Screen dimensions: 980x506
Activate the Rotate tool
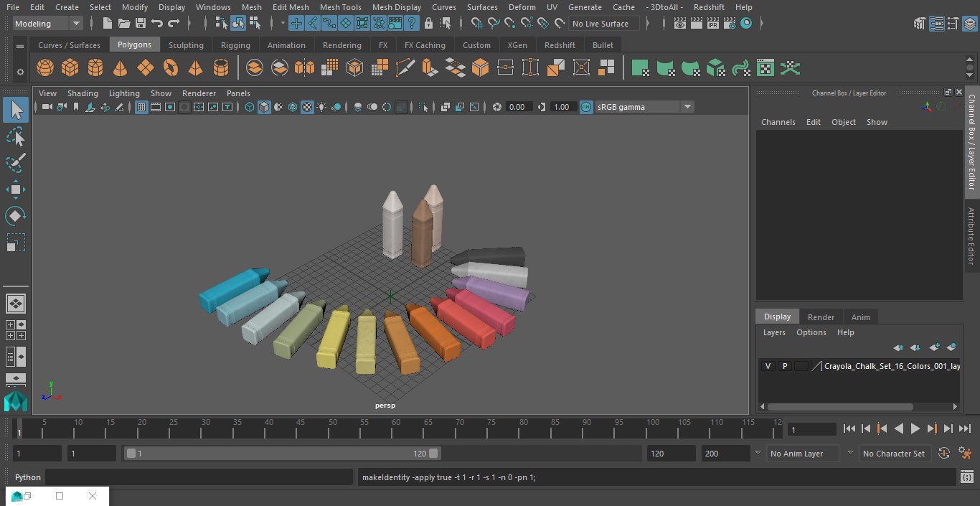pyautogui.click(x=16, y=216)
